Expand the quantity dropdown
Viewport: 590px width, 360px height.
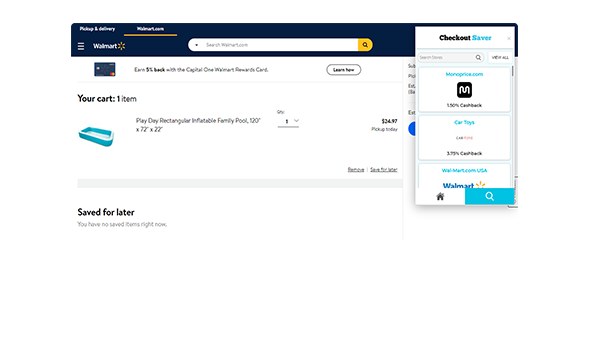pos(289,121)
